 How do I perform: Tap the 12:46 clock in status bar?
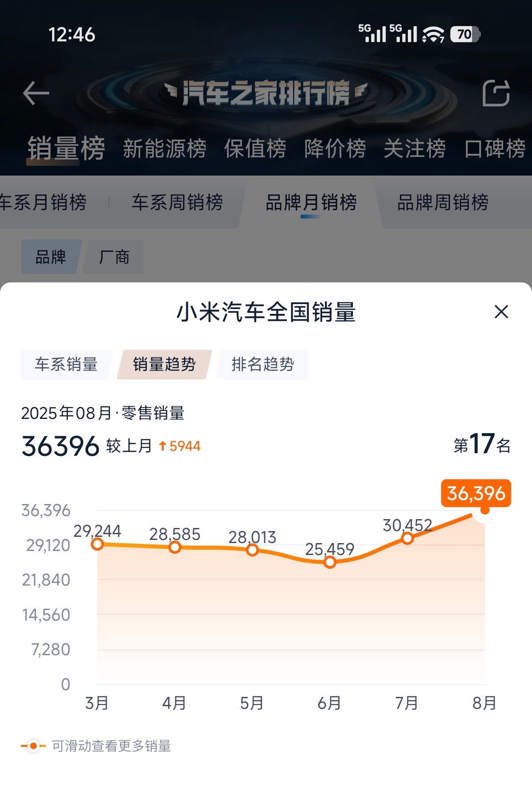click(x=72, y=35)
